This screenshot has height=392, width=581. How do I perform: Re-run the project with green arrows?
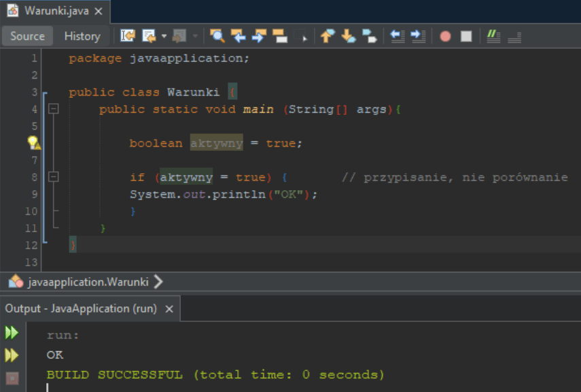(12, 333)
